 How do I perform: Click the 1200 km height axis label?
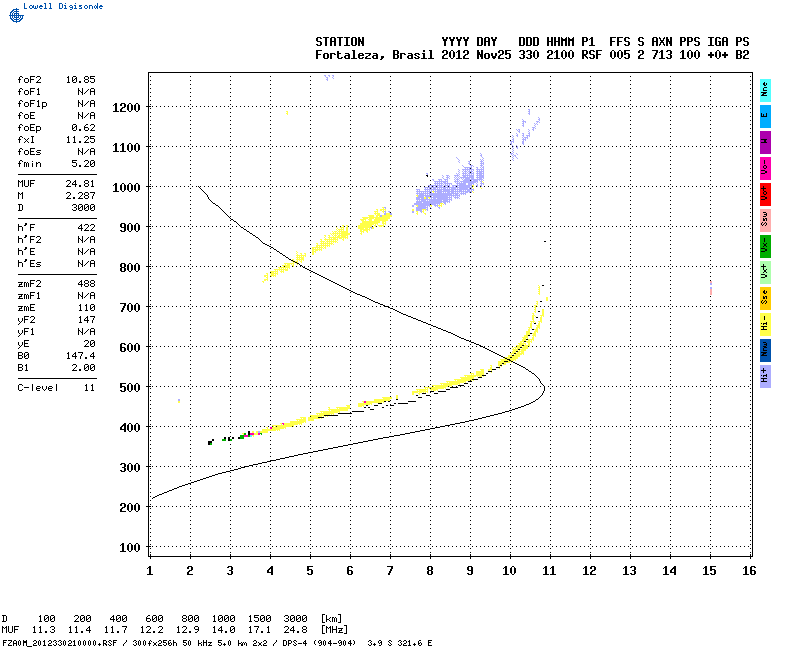pos(126,108)
